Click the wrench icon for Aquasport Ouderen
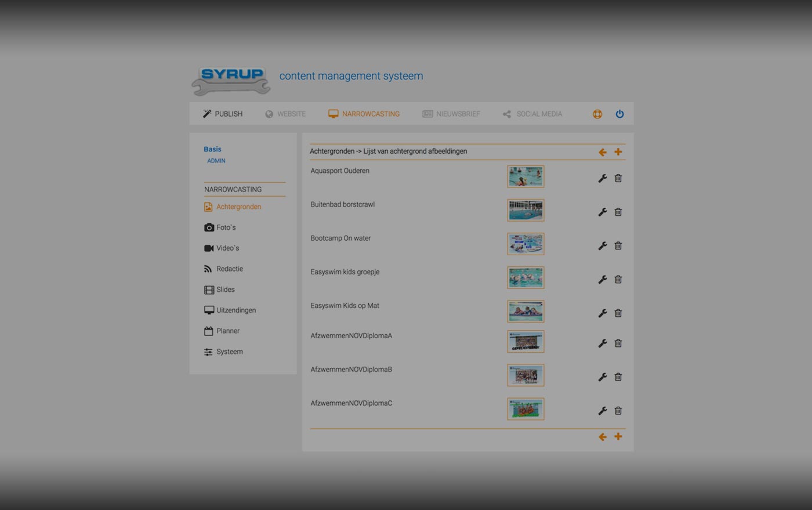812x510 pixels. click(603, 179)
